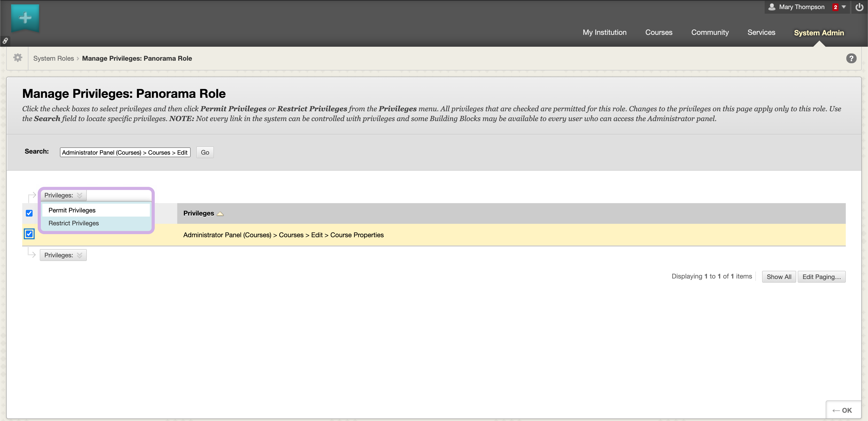Expand the user menu arrow next to Mary Thompson
This screenshot has height=421, width=868.
click(844, 7)
